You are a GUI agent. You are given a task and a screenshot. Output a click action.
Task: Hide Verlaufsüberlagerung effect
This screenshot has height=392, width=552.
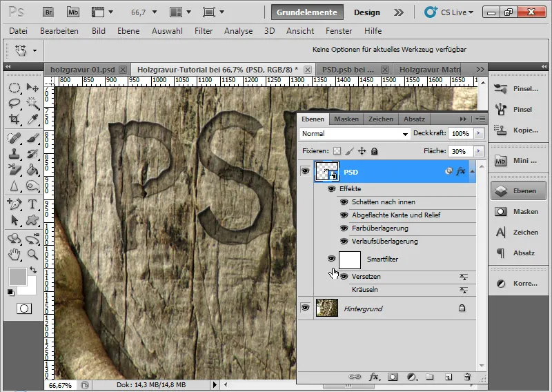click(x=344, y=242)
